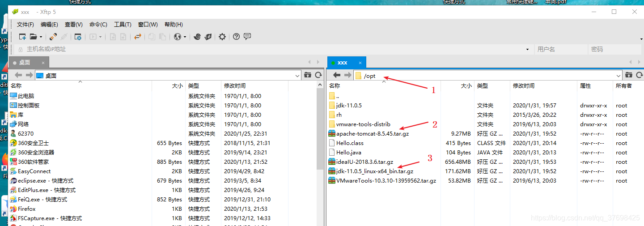Open the 文件(F) menu
Image resolution: width=644 pixels, height=226 pixels.
coord(25,25)
